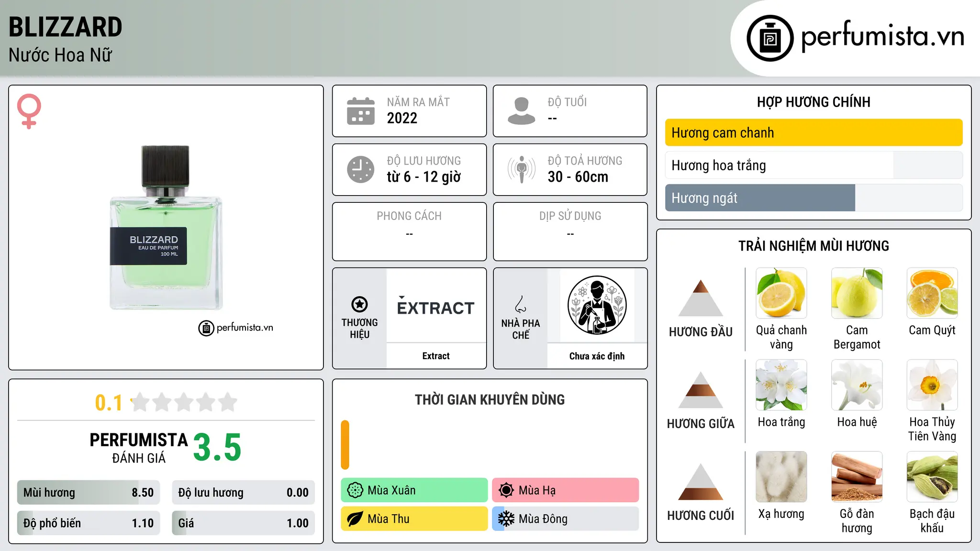Click the Độ phổ biến 1.10 rating bar
Image resolution: width=980 pixels, height=551 pixels.
(89, 523)
